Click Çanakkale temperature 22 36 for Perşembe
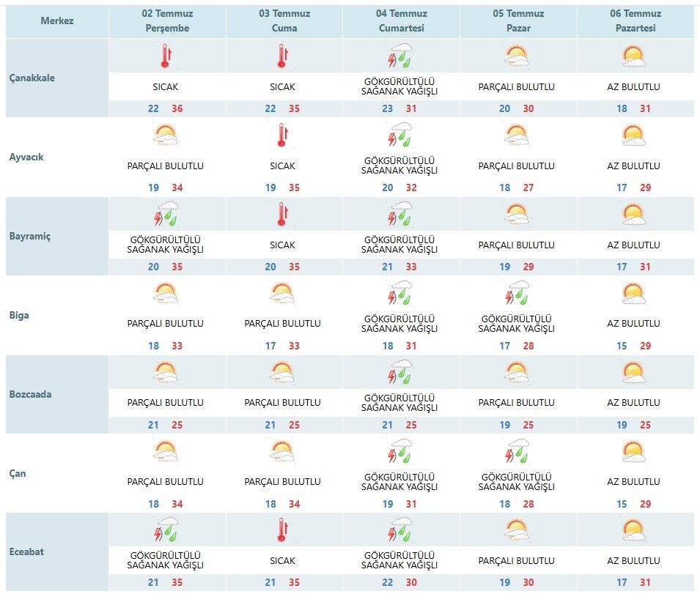 (166, 108)
